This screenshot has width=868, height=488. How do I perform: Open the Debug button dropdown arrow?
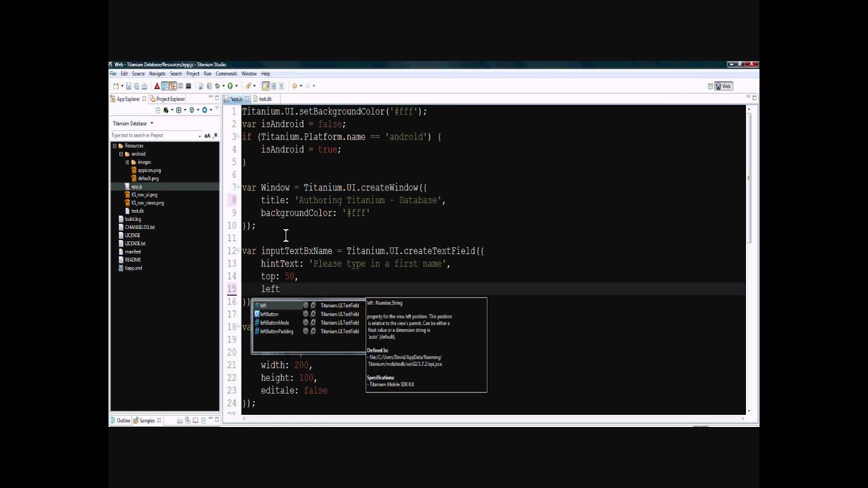click(x=224, y=86)
